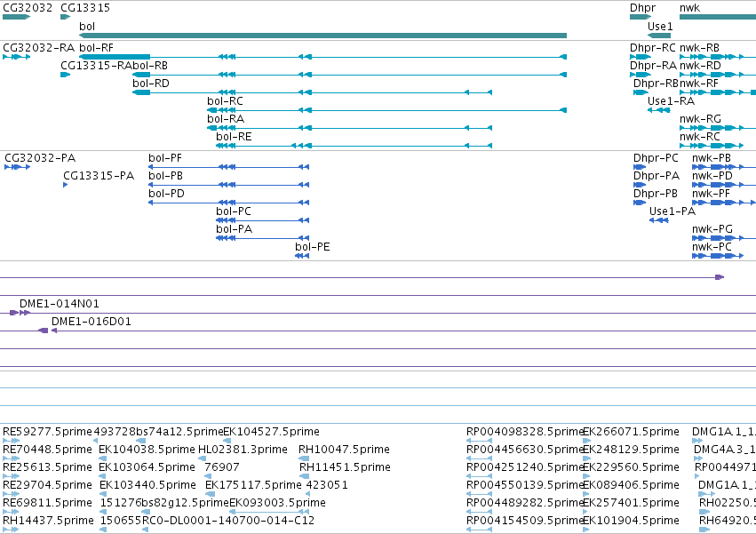Click EST EK101904.5prime
Image resolution: width=756 pixels, height=534 pixels.
(631, 521)
